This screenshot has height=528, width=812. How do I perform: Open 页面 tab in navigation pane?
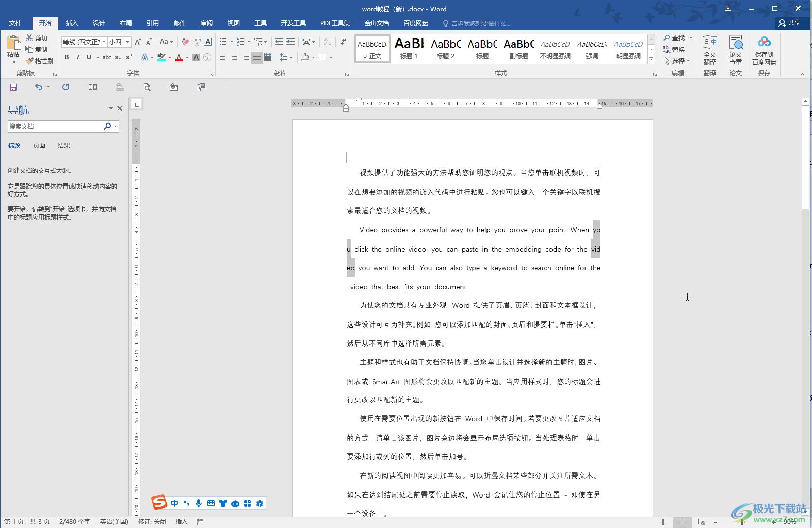pos(39,146)
